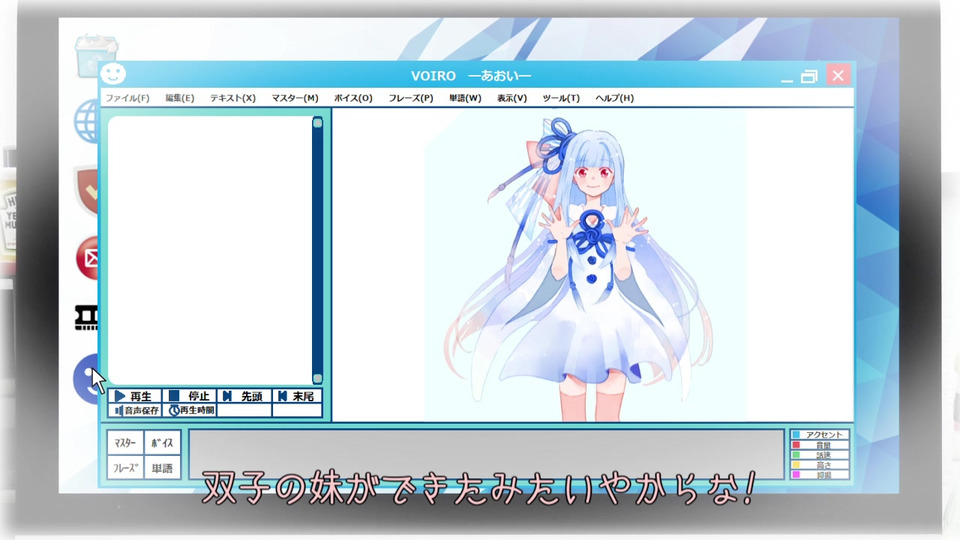Select the red 音量 legend entry
Viewport: 960px width, 540px height.
(820, 445)
